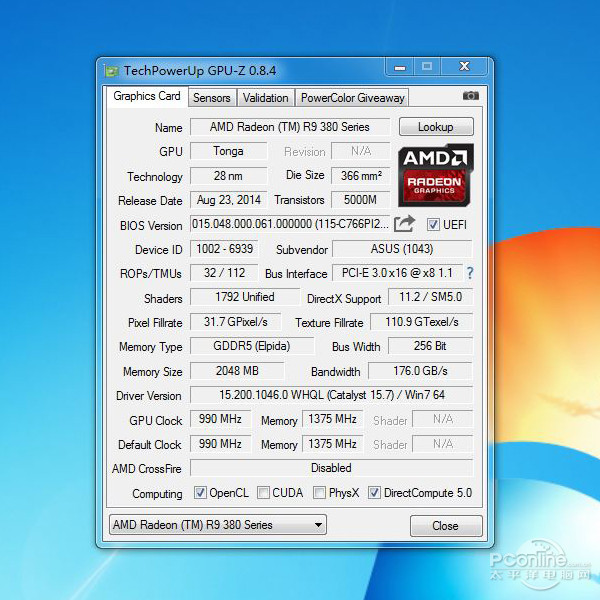This screenshot has height=600, width=600.
Task: Toggle the OpenCL checkbox
Action: 200,492
